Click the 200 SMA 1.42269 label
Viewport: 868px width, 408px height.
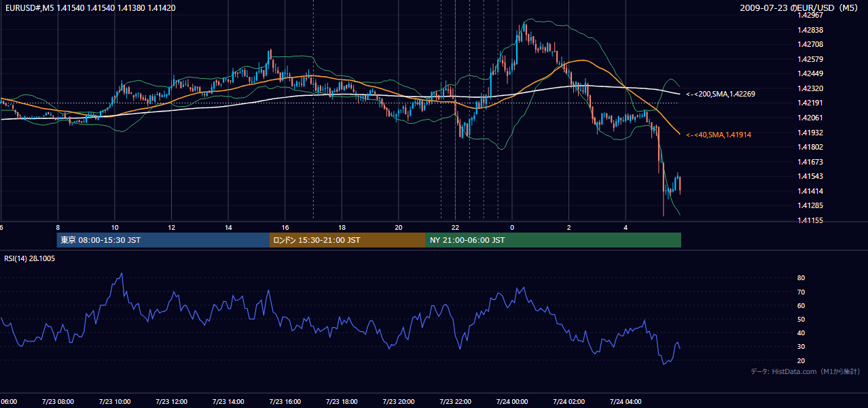click(721, 94)
